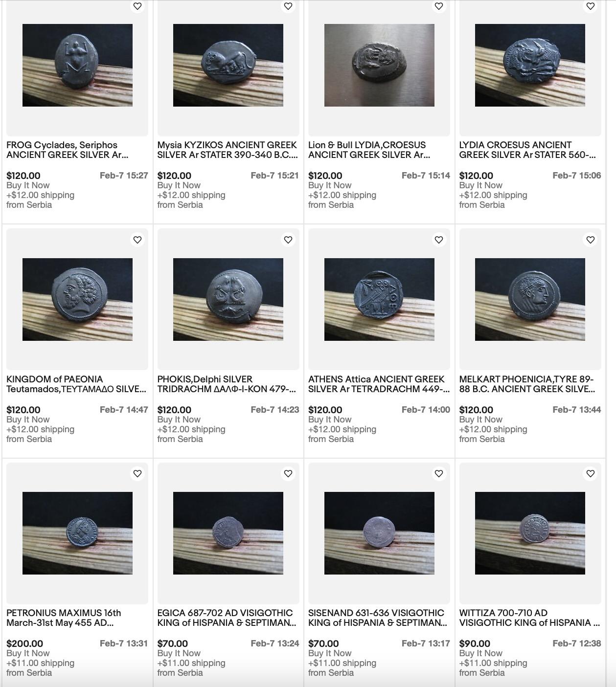Watch the WITTIZA 700-710 AD listing
The width and height of the screenshot is (616, 687).
(591, 474)
